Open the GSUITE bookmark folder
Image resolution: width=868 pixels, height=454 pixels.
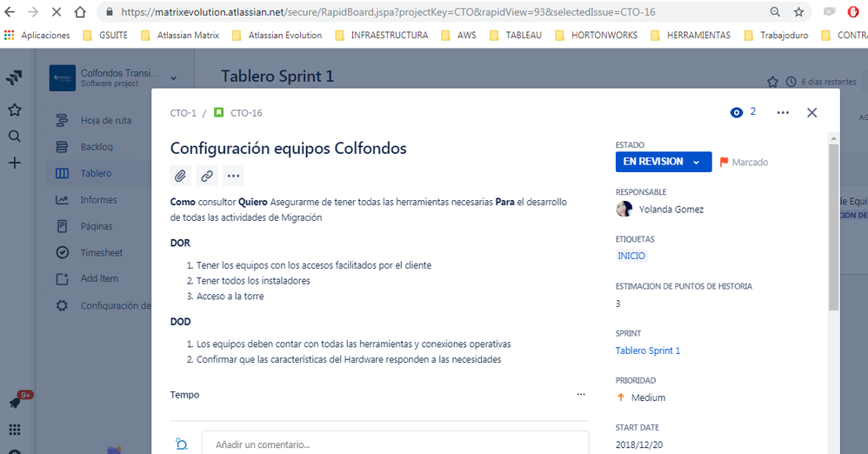point(106,35)
